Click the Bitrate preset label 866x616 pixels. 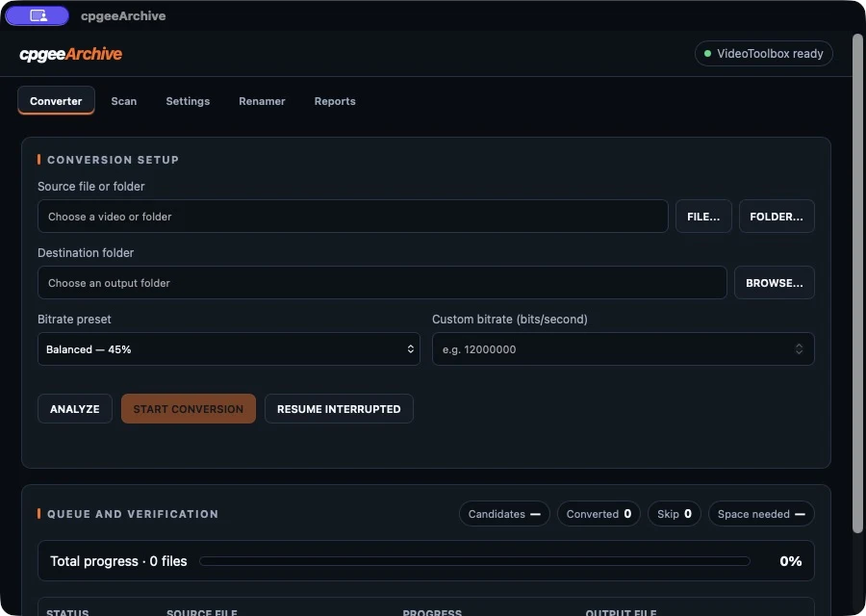tap(74, 319)
